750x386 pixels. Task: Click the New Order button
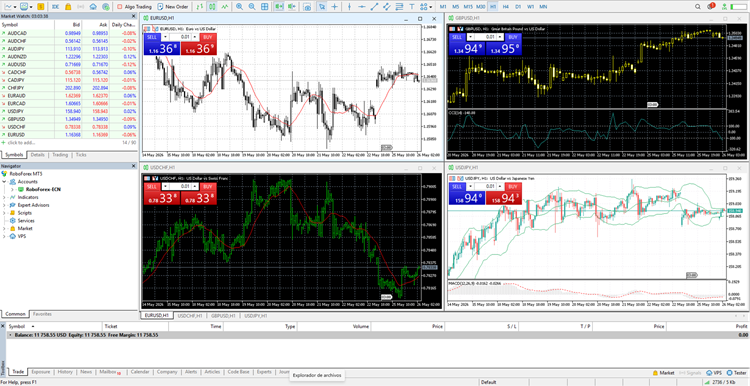click(173, 7)
